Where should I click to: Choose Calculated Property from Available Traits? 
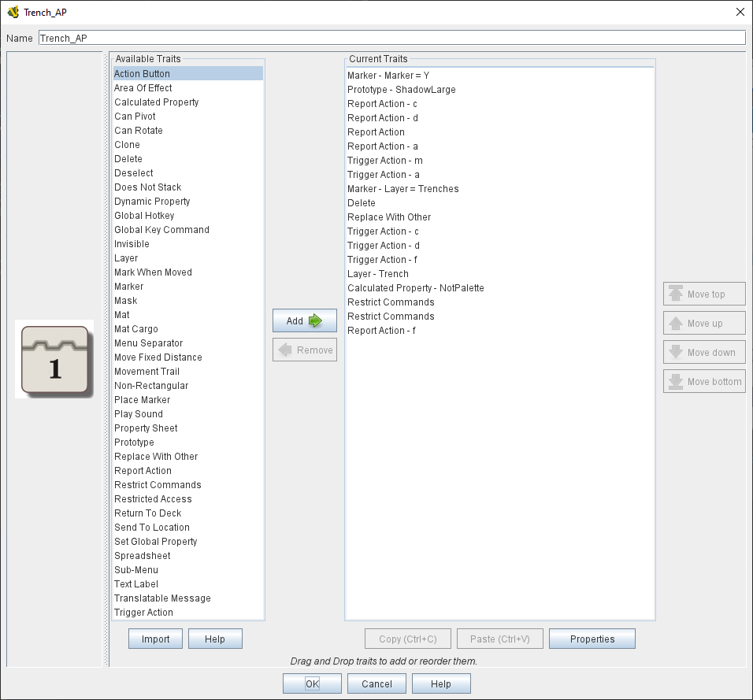(156, 102)
